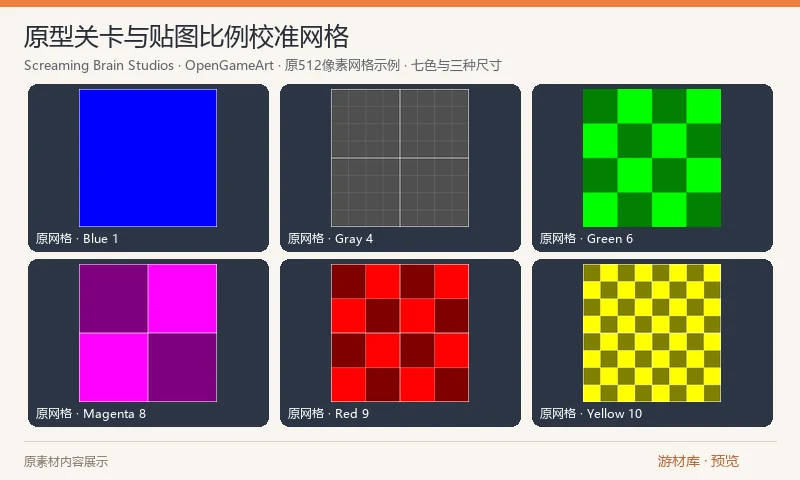Click the footer text '原素材内容展示'
Viewport: 800px width, 480px height.
coord(66,462)
